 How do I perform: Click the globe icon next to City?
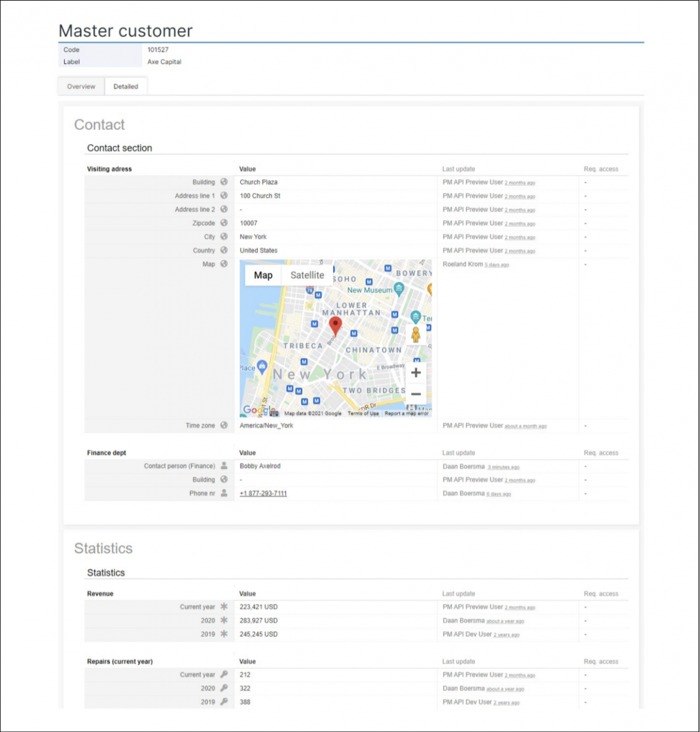pos(224,236)
